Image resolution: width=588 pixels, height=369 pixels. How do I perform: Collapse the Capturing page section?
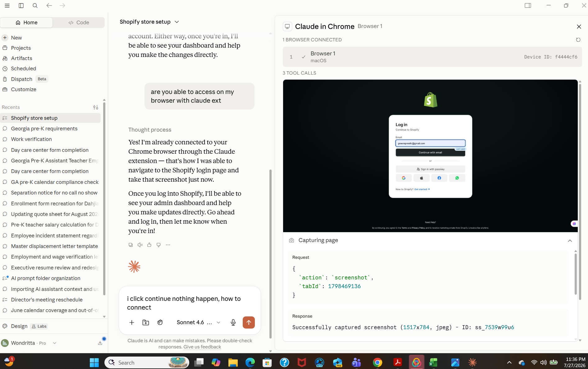pos(570,241)
